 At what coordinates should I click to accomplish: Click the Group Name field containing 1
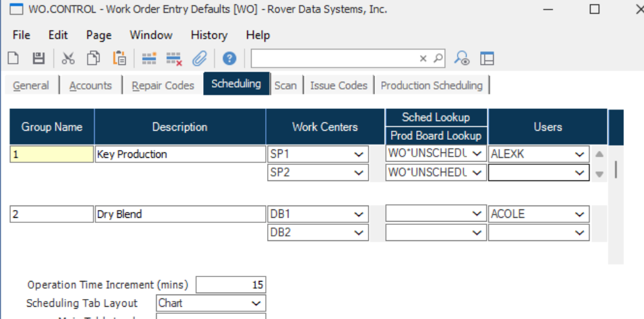52,155
